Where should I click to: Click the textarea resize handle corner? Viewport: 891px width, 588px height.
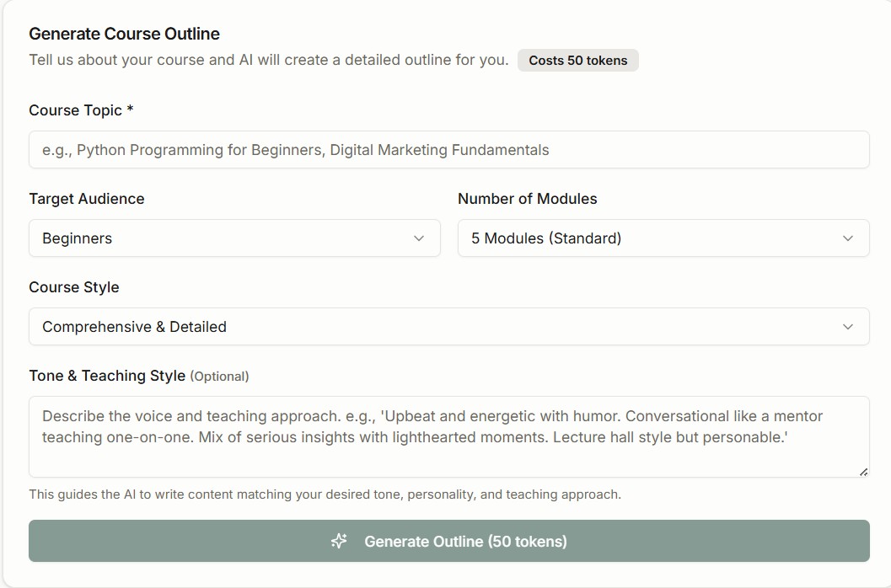pyautogui.click(x=863, y=472)
